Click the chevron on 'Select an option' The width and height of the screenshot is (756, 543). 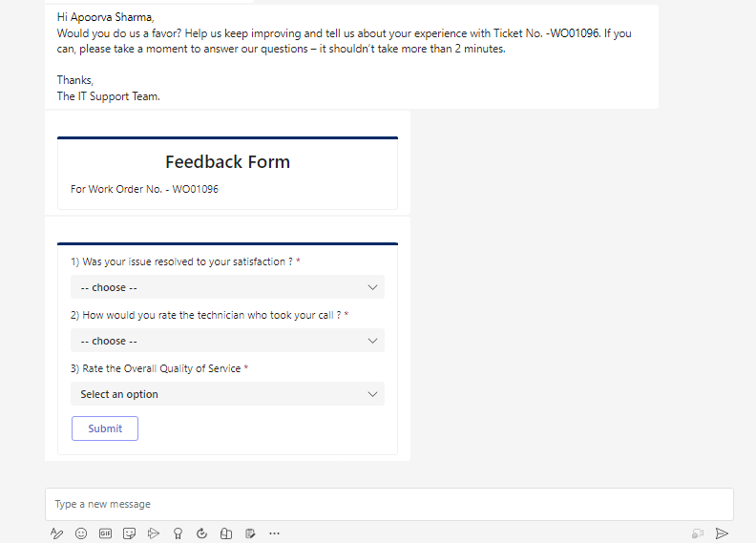point(372,394)
